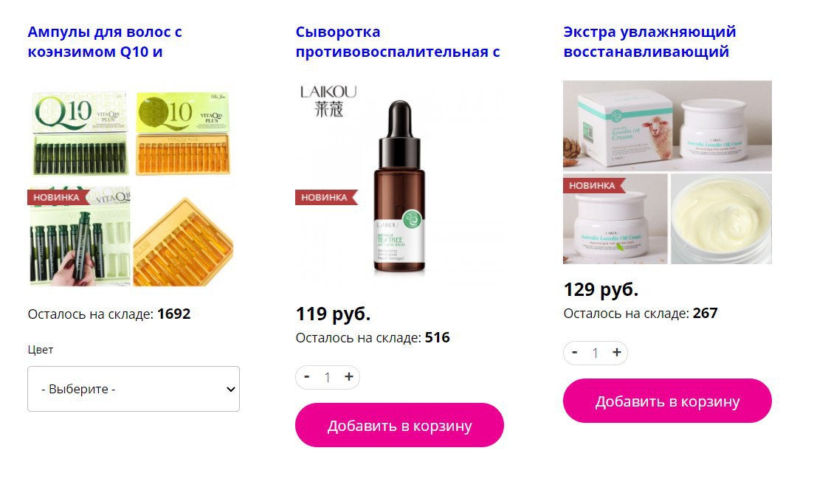
Task: Increase serum quantity with plus button
Action: (349, 377)
